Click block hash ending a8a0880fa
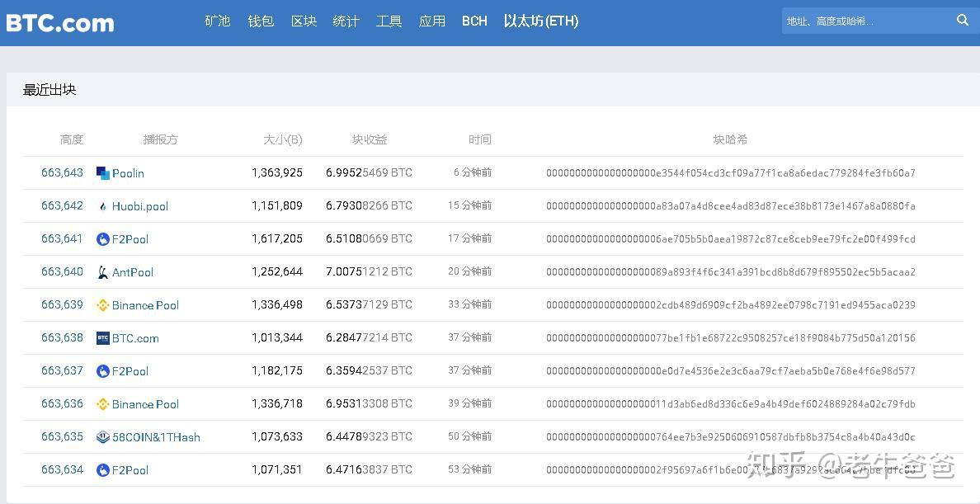This screenshot has height=504, width=980. tap(731, 206)
